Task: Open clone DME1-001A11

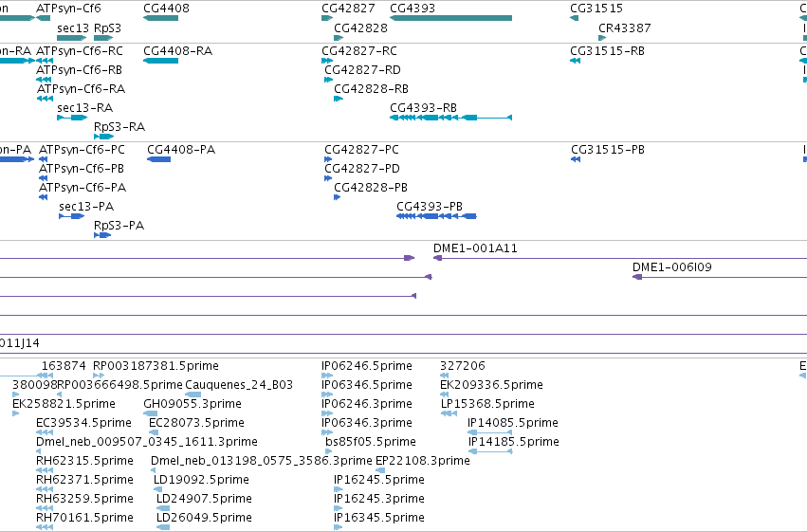Action: pyautogui.click(x=475, y=248)
